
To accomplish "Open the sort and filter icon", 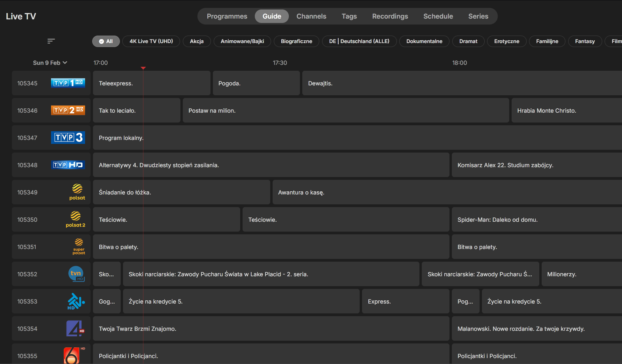I will click(51, 41).
